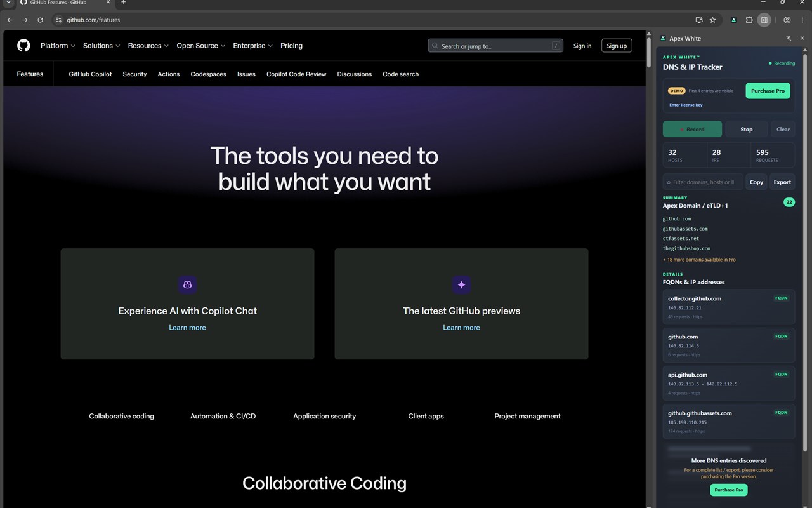Jump to the Application security section
The width and height of the screenshot is (812, 508).
tap(324, 417)
